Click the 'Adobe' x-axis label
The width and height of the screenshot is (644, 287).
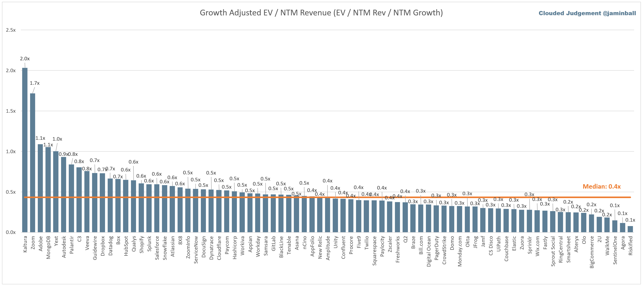(40, 244)
